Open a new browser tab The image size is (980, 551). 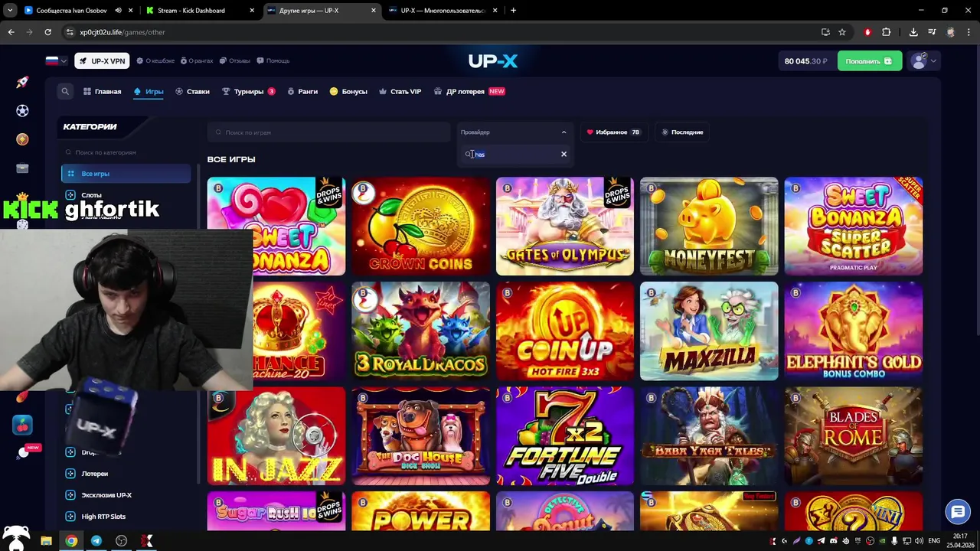coord(513,11)
